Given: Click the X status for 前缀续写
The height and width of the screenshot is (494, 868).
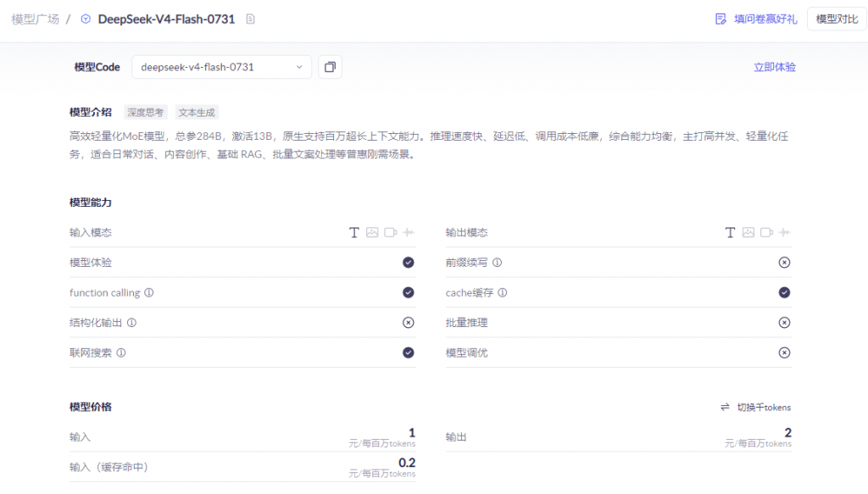Looking at the screenshot, I should click(x=784, y=262).
